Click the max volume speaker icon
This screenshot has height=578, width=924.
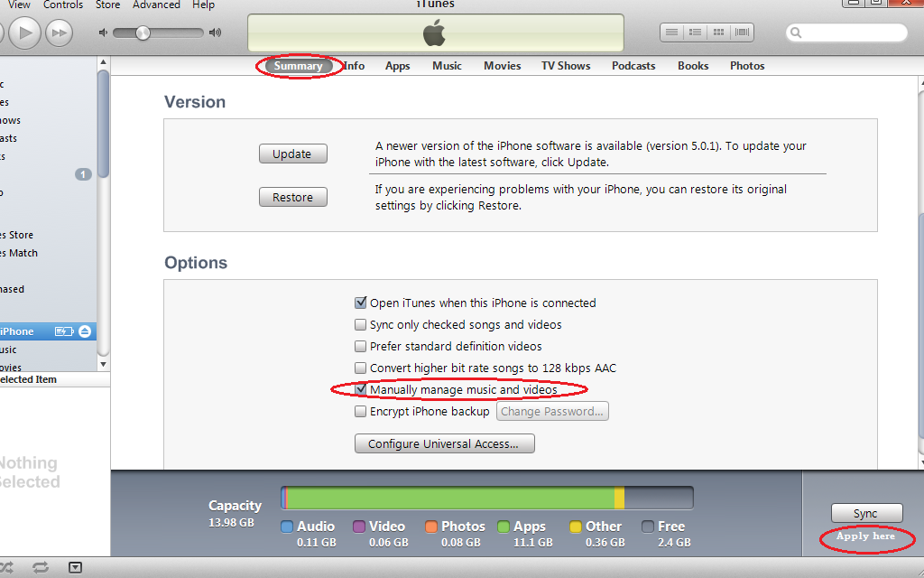click(216, 33)
